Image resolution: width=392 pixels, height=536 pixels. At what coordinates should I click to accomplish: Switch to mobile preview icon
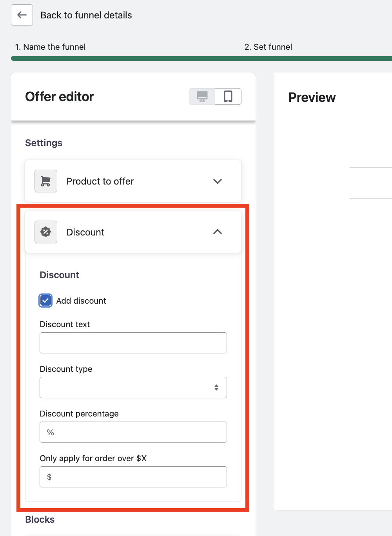(x=228, y=96)
